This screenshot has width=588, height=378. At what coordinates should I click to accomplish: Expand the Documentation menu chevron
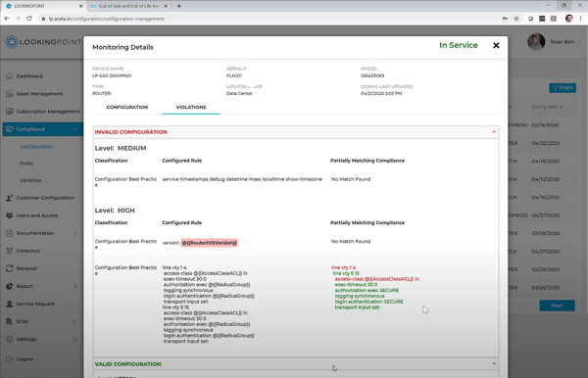[74, 233]
